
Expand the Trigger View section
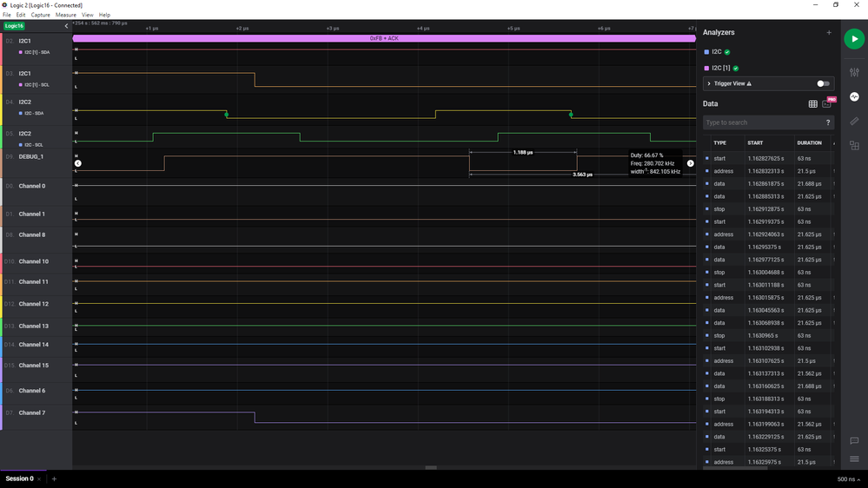coord(709,83)
